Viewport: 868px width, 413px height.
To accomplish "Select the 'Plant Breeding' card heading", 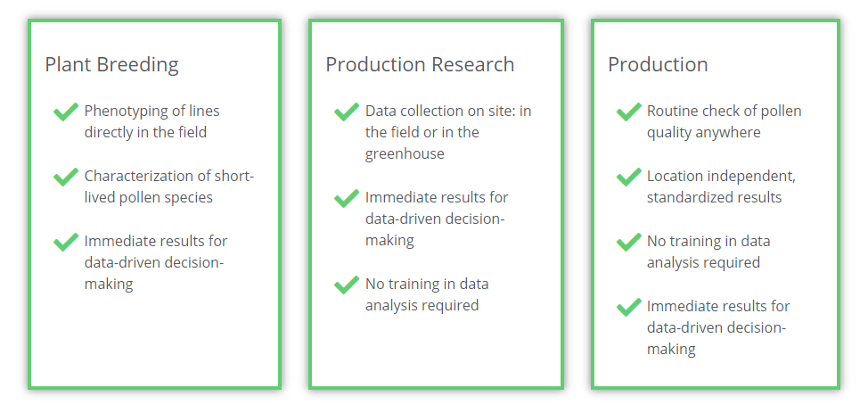I will coord(111,64).
